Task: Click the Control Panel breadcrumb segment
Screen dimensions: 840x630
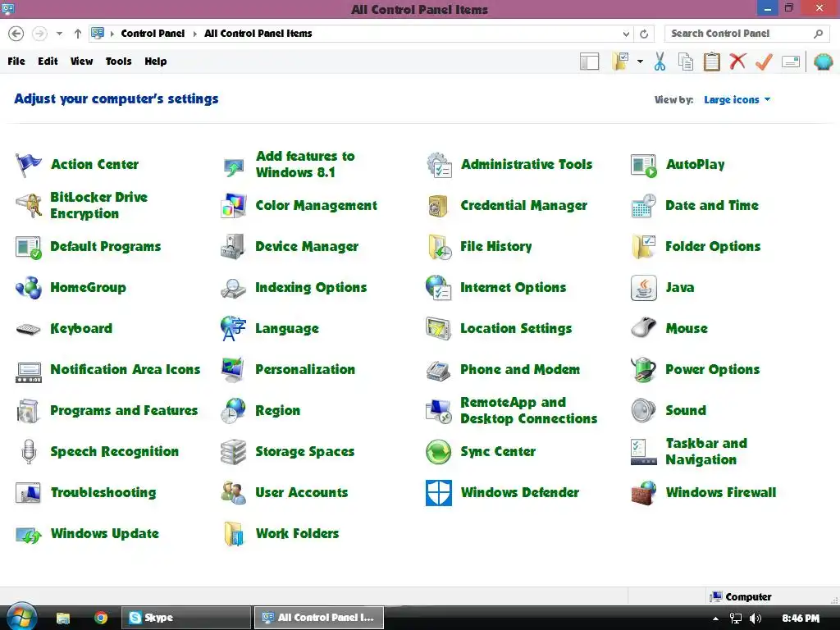Action: click(153, 33)
